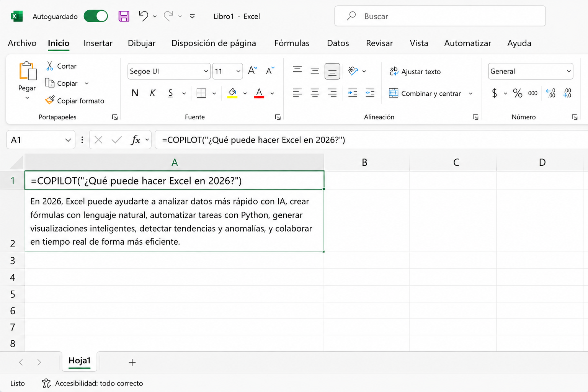
Task: Toggle bold N formatting
Action: [135, 93]
